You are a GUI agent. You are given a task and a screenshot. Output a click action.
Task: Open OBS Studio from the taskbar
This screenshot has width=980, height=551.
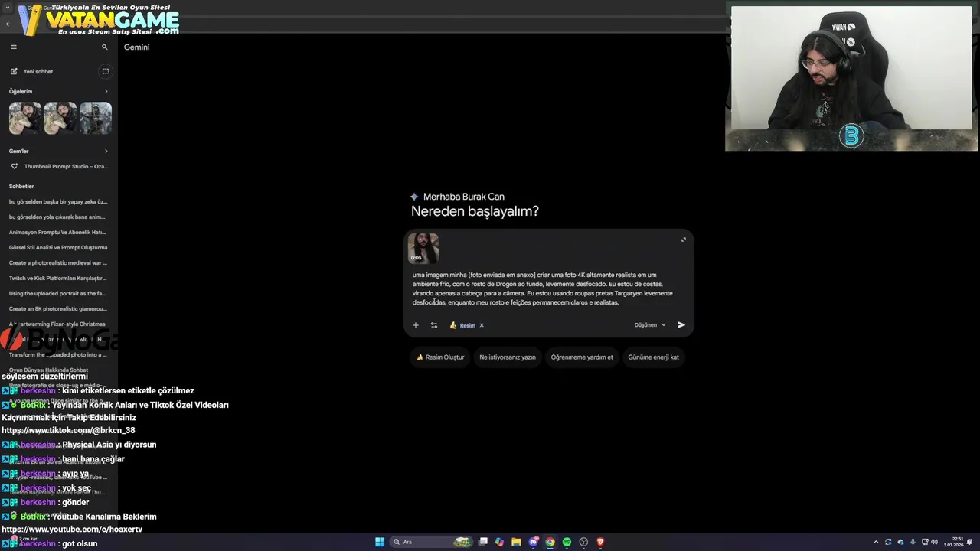tap(583, 542)
